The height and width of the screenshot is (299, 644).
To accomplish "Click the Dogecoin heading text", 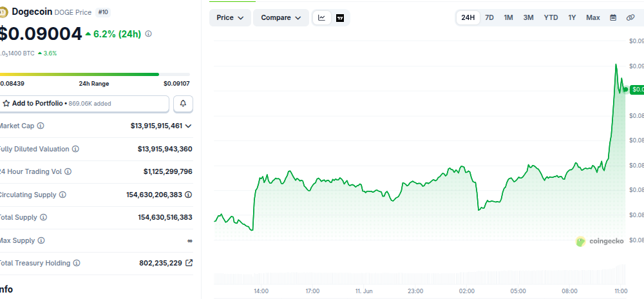I will pyautogui.click(x=32, y=12).
